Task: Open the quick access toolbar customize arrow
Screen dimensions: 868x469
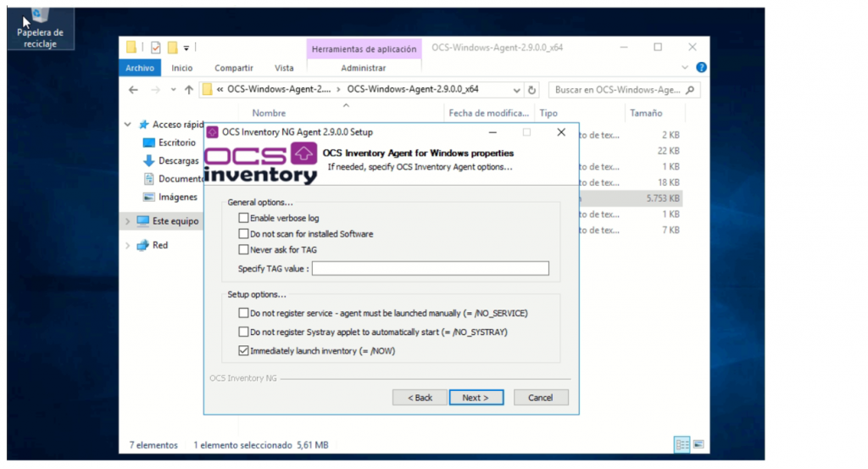Action: pyautogui.click(x=186, y=48)
